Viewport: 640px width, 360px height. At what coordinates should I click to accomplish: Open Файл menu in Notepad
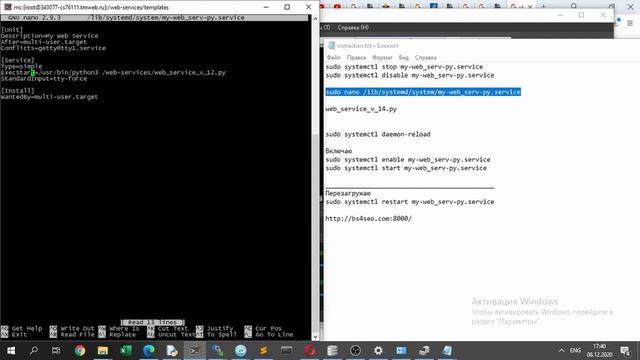333,58
